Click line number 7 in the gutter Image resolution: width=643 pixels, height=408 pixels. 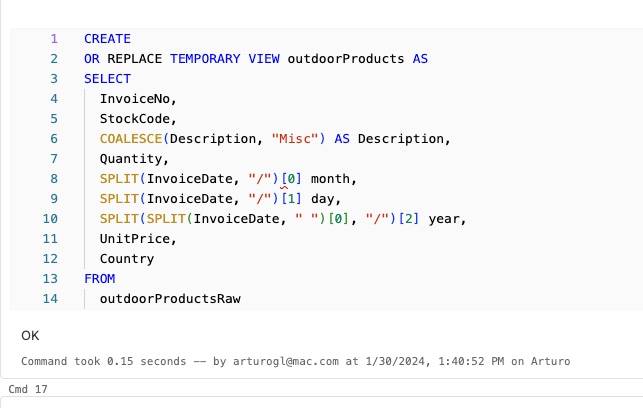[x=54, y=159]
